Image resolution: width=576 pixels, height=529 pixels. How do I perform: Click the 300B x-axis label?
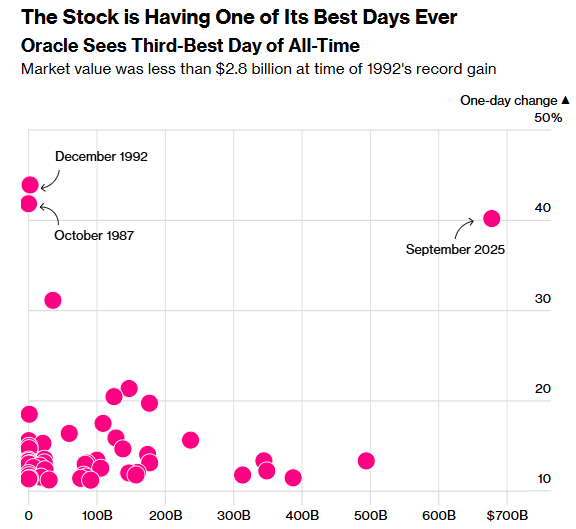(234, 515)
